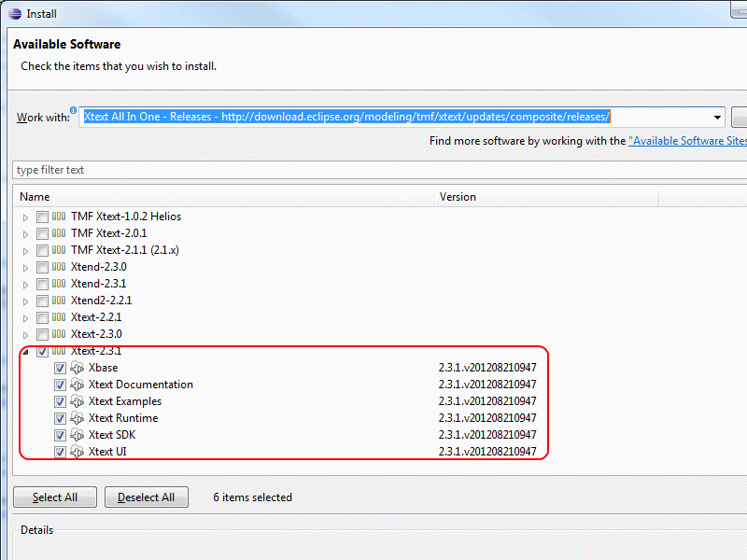Click category icon for TMF Xtext-2.0.1
This screenshot has width=747, height=560.
point(59,233)
